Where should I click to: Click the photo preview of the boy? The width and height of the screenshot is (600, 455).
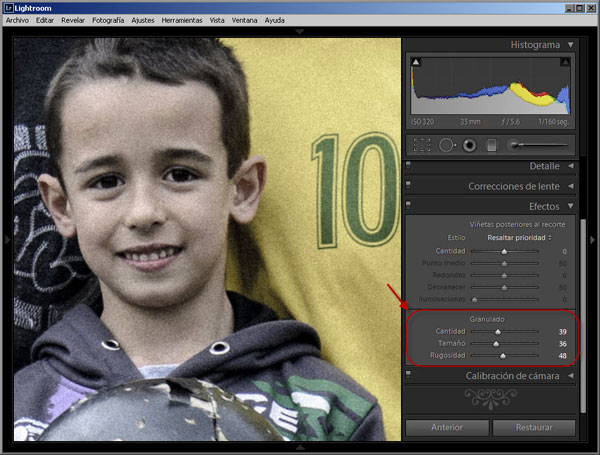pos(207,239)
